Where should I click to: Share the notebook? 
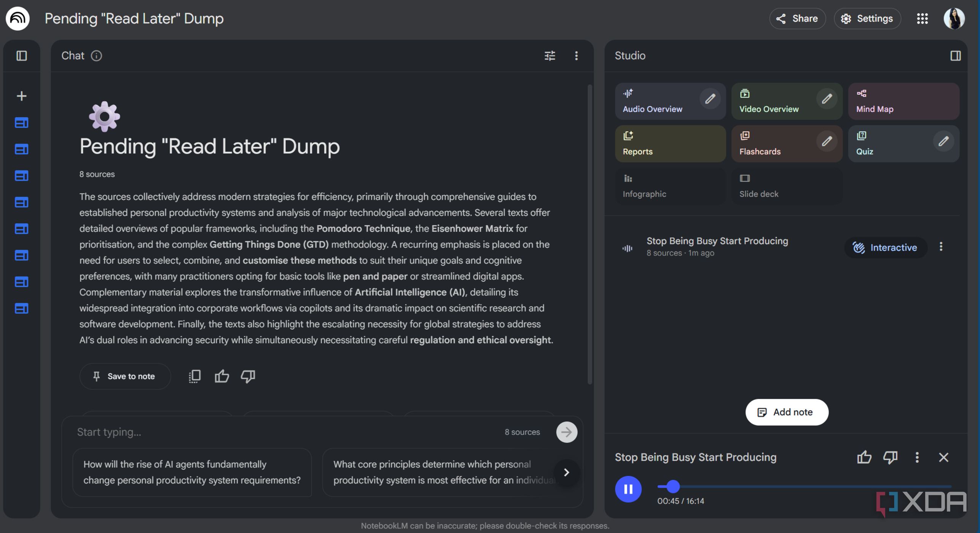(x=797, y=18)
